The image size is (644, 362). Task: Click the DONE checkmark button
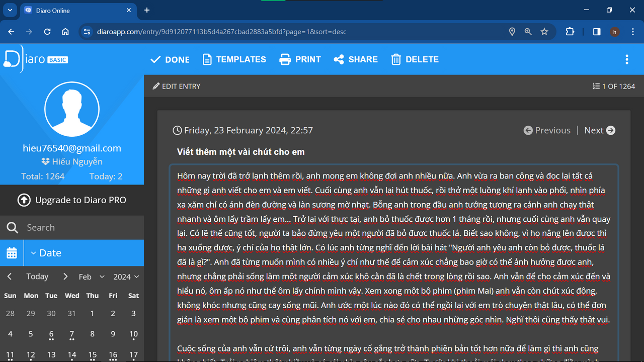click(170, 59)
